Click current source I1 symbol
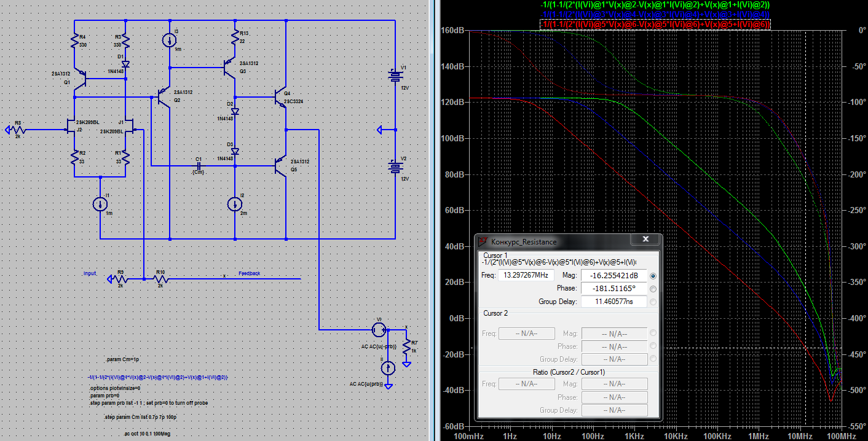This screenshot has width=868, height=441. [x=100, y=203]
